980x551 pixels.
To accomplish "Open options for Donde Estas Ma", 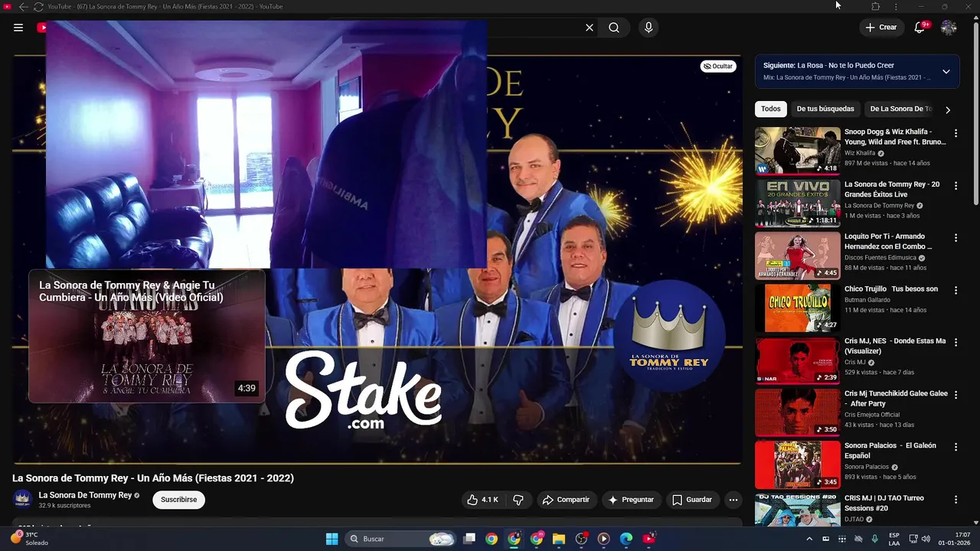I will pos(955,342).
